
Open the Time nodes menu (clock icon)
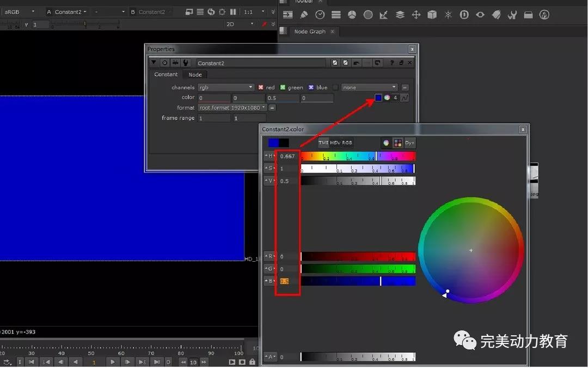pyautogui.click(x=320, y=15)
